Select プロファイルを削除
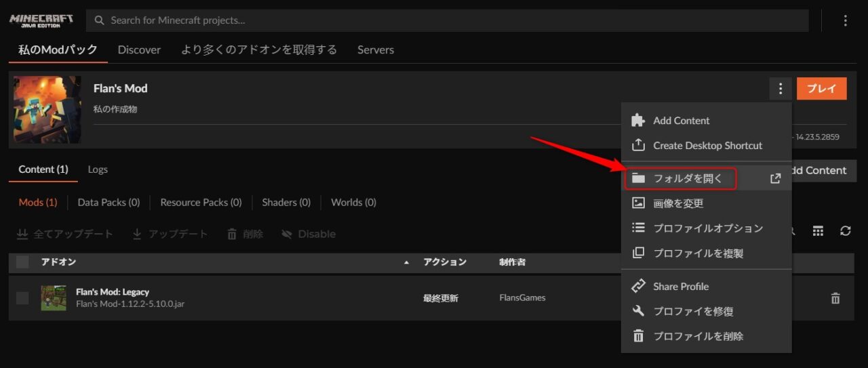The height and width of the screenshot is (368, 868). click(706, 336)
